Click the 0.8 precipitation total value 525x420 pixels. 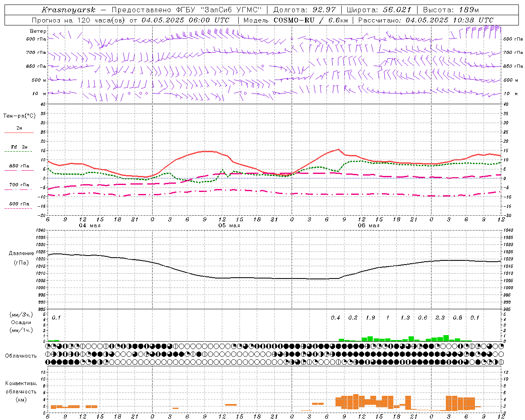457,318
